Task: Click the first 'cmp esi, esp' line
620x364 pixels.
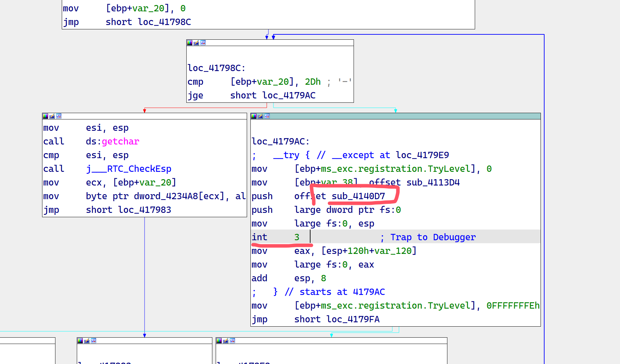Action: (x=86, y=155)
